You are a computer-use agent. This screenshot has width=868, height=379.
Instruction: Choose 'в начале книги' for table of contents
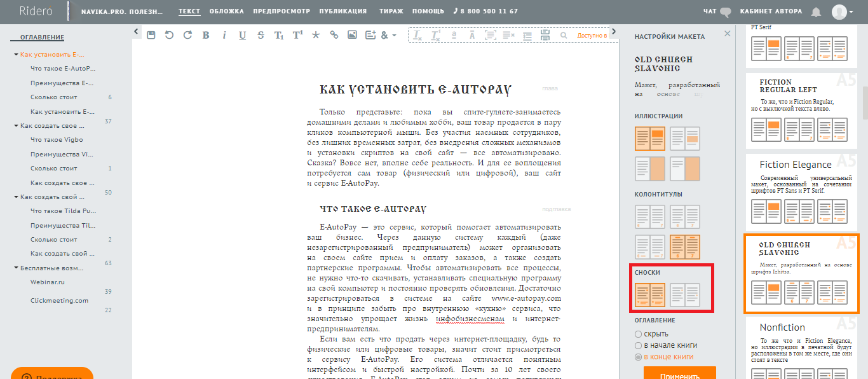pos(639,345)
